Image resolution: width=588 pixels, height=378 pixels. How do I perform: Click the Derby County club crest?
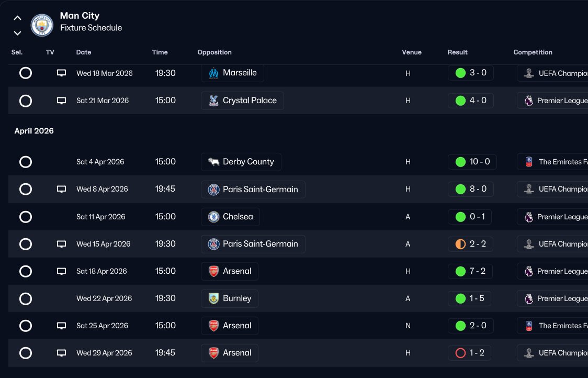[x=213, y=162]
